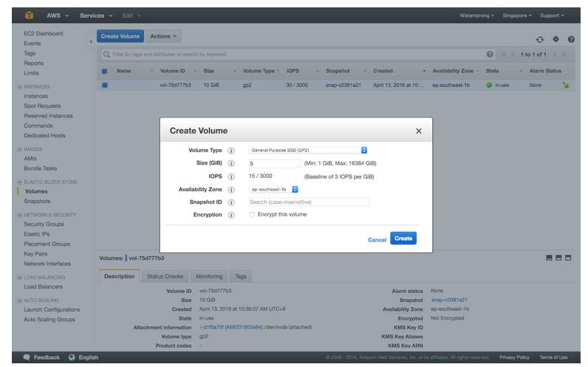Open the Singapore region dropdown
The image size is (588, 367).
coord(517,16)
